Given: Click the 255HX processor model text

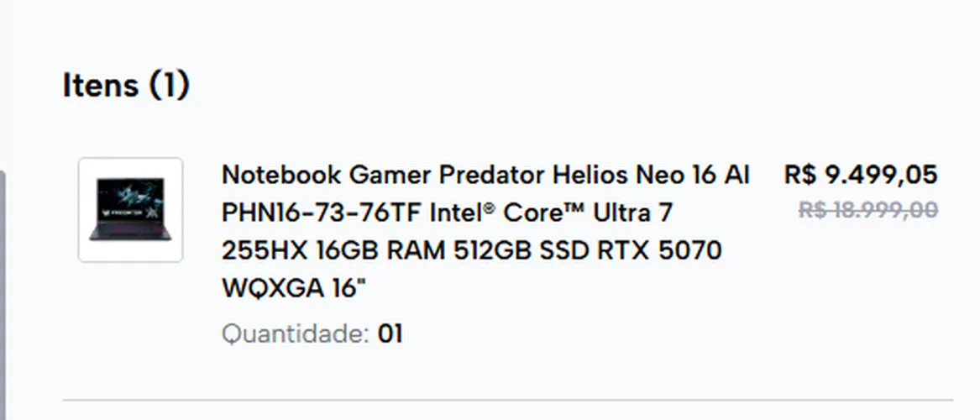Looking at the screenshot, I should click(265, 250).
